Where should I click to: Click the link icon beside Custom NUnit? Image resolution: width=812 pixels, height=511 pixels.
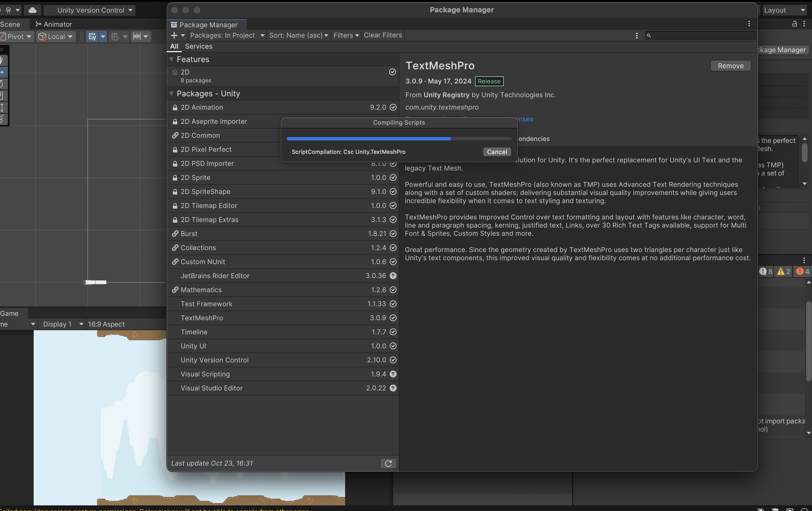point(175,262)
